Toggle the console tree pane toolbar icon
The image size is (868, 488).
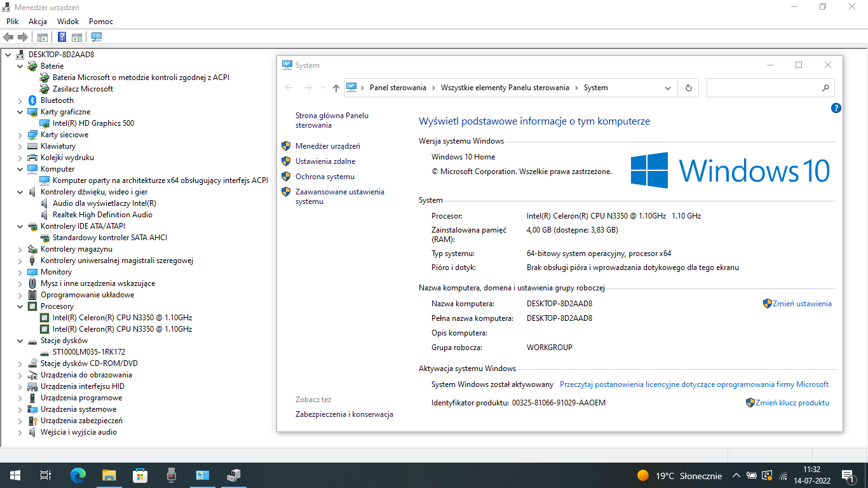(x=43, y=37)
